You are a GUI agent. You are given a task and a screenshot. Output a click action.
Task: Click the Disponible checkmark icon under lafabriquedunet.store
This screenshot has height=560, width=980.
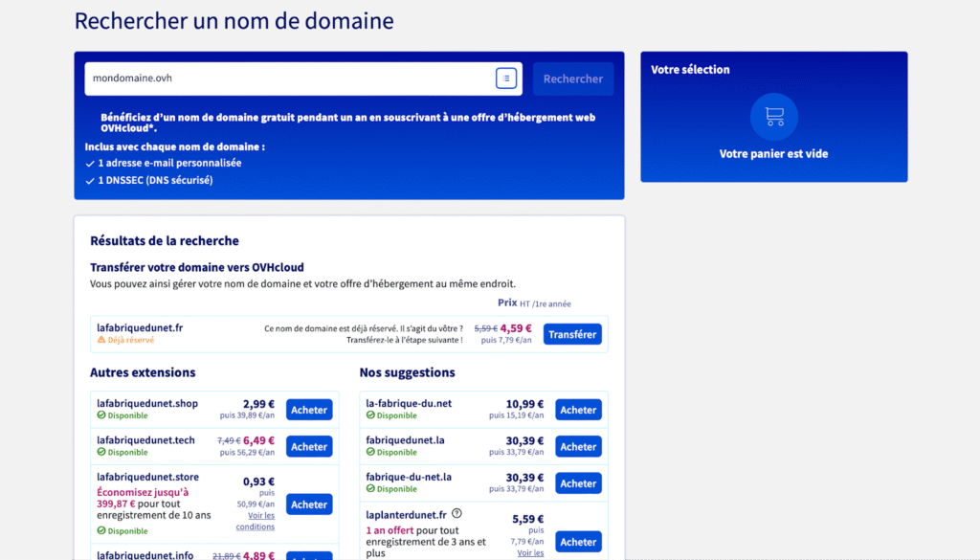[101, 530]
